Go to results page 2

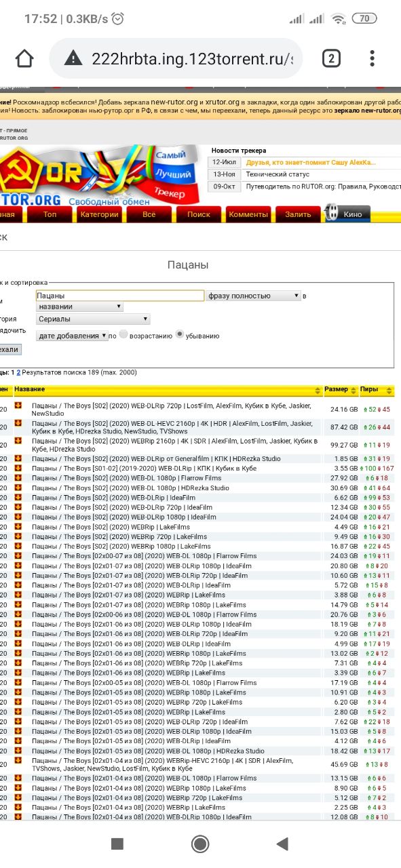18,372
